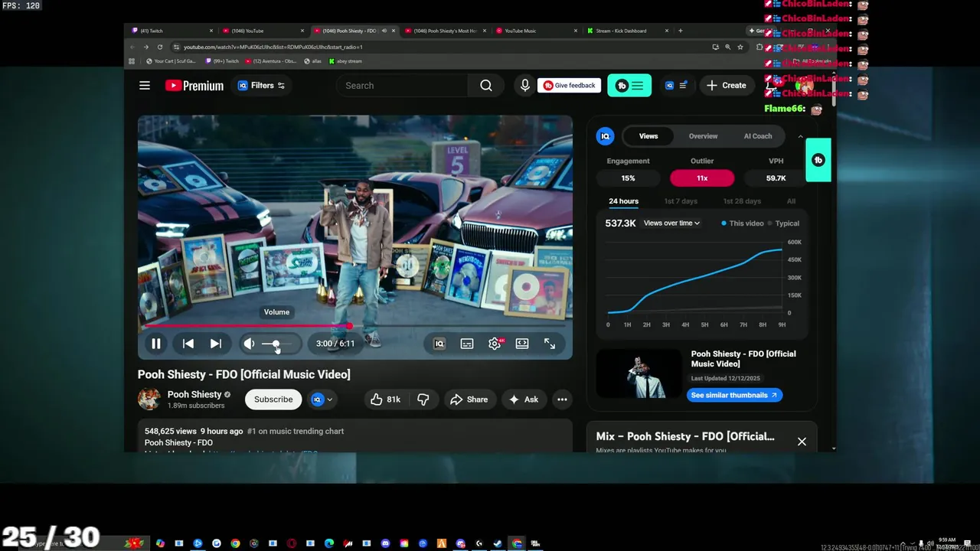Select the 1st 7 days range
The image size is (980, 551).
[681, 201]
